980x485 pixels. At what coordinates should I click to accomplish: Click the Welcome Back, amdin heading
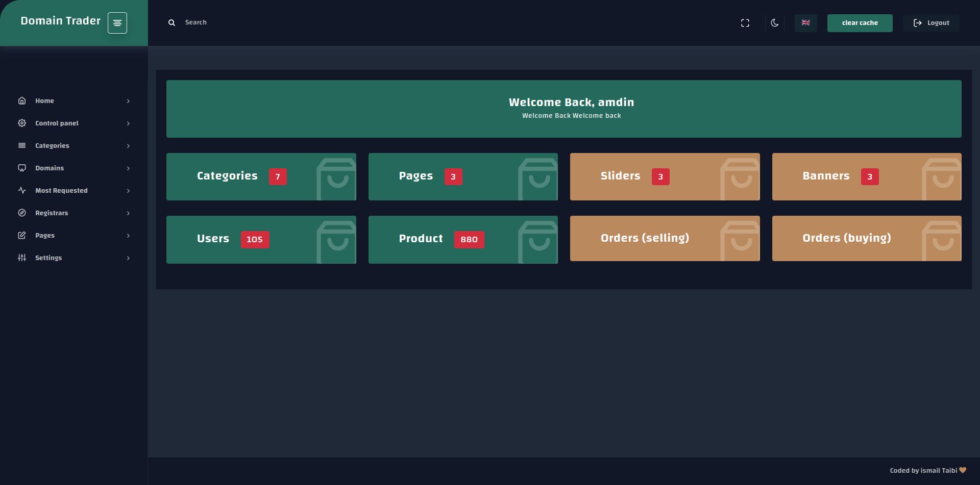coord(571,102)
